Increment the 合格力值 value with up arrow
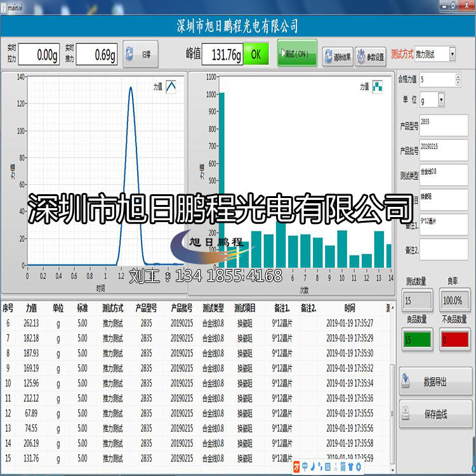 (x=458, y=77)
